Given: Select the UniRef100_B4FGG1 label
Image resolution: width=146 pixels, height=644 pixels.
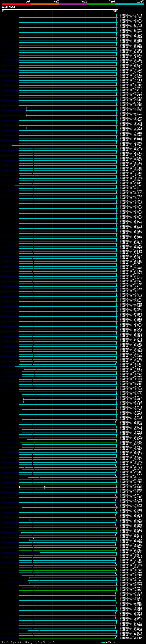Looking at the screenshot, I should click(x=131, y=73).
